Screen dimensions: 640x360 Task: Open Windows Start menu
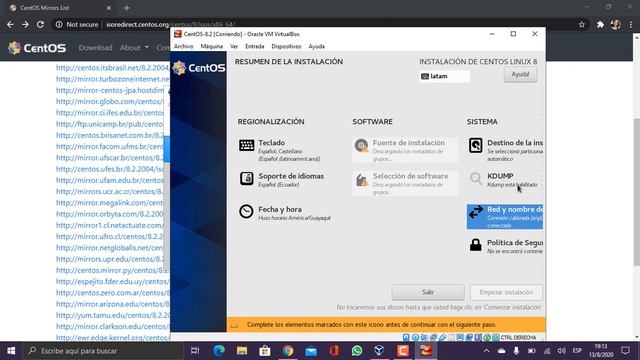[11, 351]
